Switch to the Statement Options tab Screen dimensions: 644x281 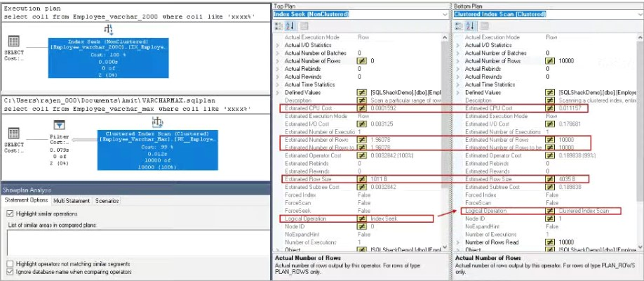coord(26,200)
